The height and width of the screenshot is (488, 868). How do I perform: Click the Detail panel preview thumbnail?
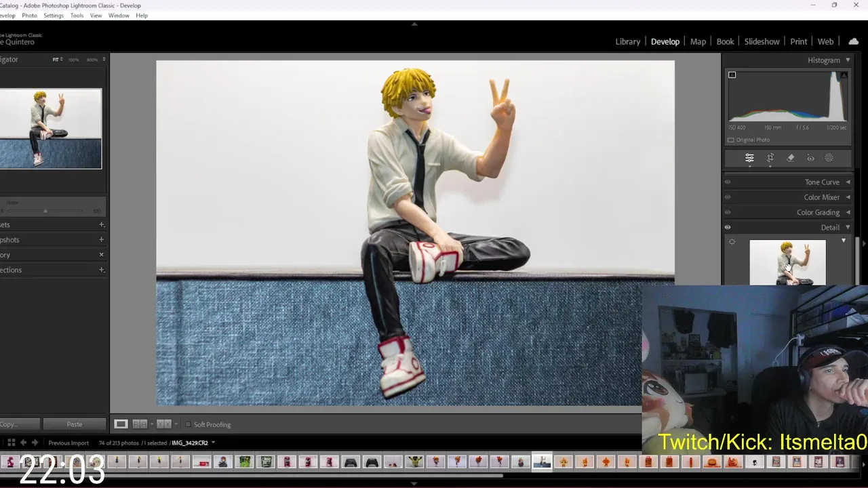787,262
